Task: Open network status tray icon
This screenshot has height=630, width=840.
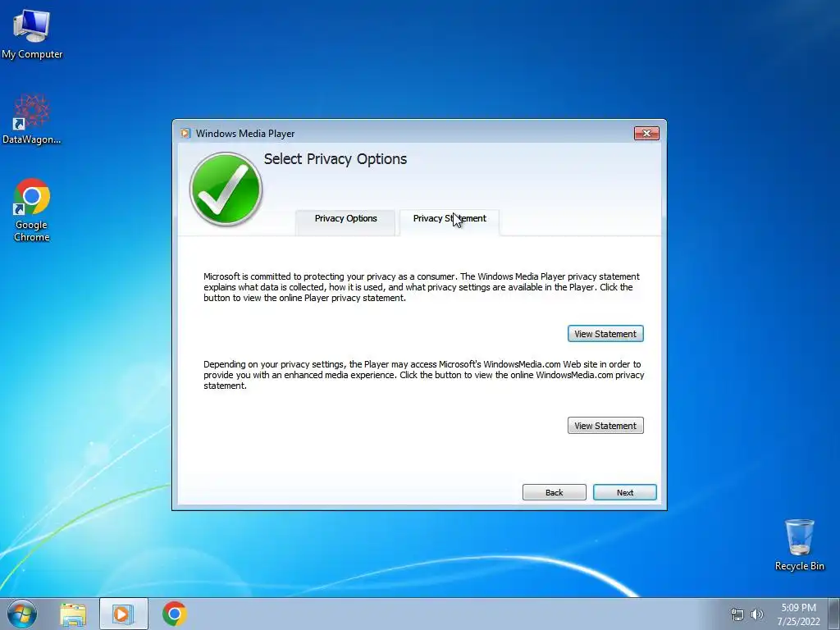Action: click(x=737, y=614)
